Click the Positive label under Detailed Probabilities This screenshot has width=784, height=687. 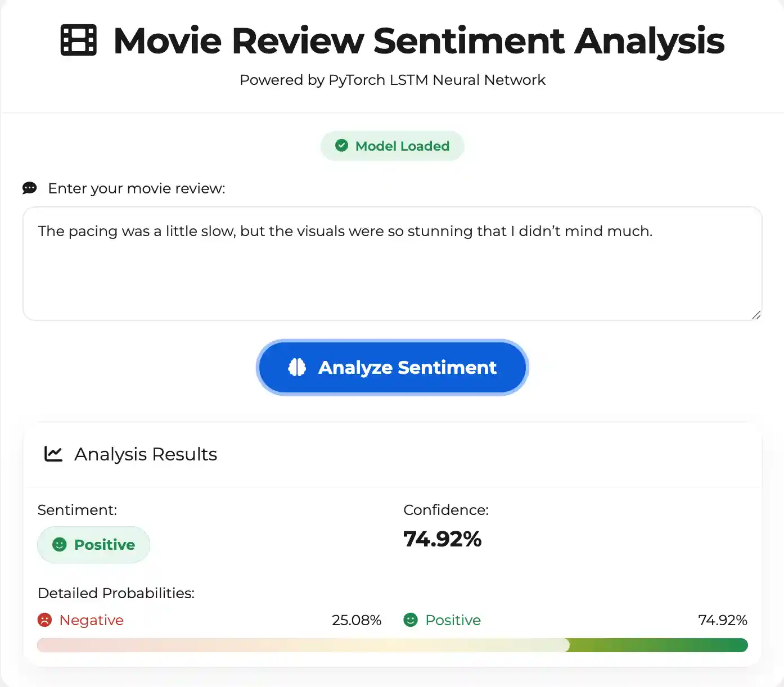453,620
